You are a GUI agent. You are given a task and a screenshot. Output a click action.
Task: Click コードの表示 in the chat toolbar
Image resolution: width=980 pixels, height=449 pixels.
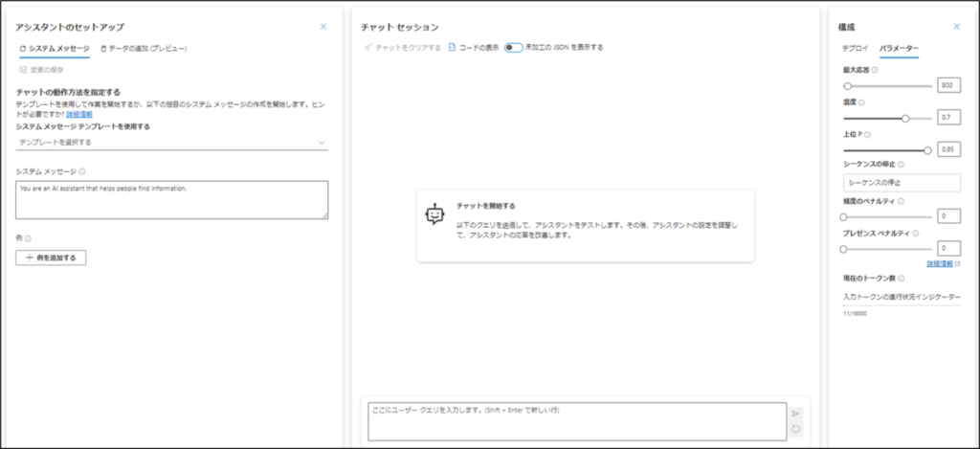[x=474, y=48]
